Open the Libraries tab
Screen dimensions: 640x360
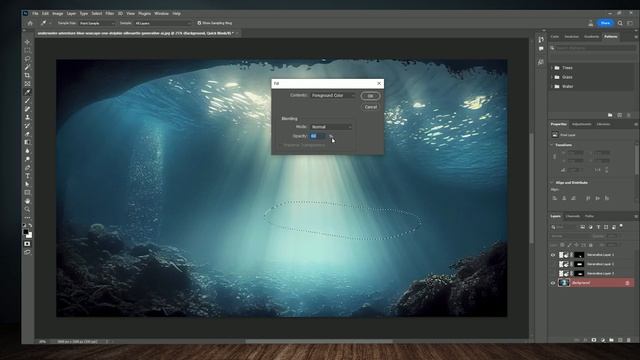603,124
